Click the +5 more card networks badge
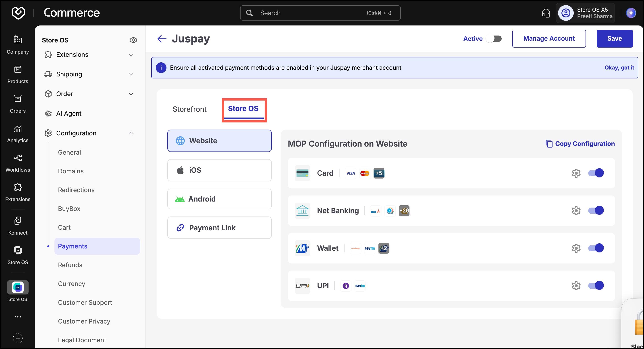 click(x=379, y=173)
